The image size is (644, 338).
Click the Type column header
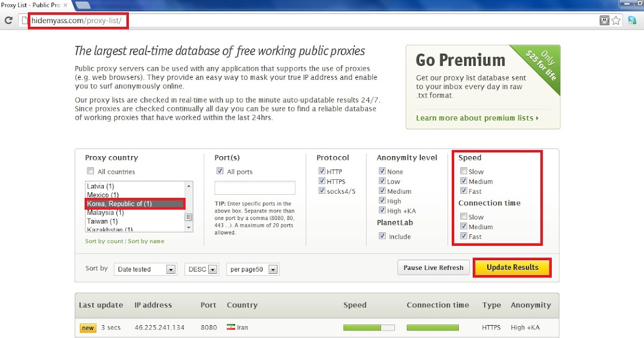pos(492,305)
